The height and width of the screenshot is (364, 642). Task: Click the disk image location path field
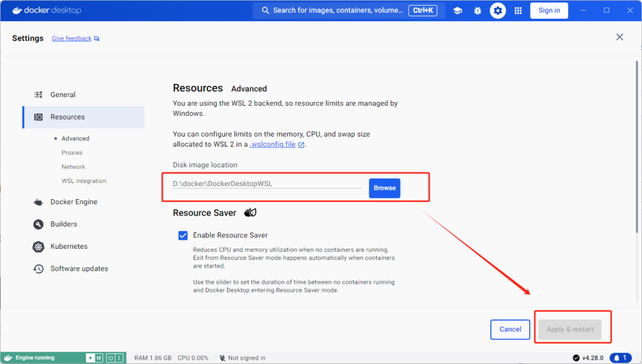click(266, 184)
